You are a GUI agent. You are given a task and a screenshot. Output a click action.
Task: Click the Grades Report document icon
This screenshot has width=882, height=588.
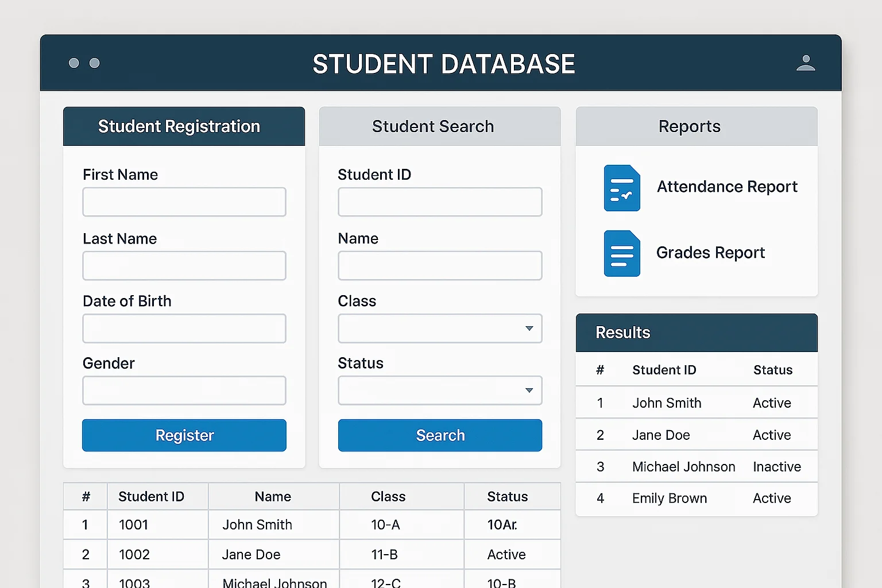[622, 253]
